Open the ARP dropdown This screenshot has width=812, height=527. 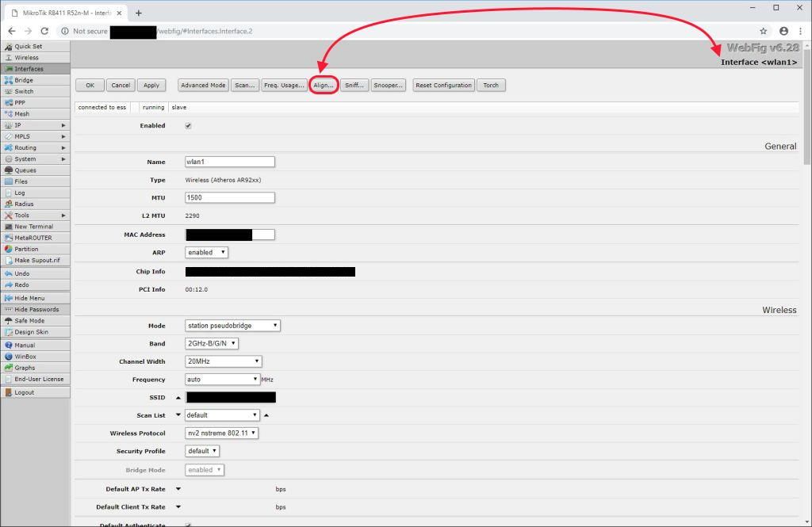207,253
